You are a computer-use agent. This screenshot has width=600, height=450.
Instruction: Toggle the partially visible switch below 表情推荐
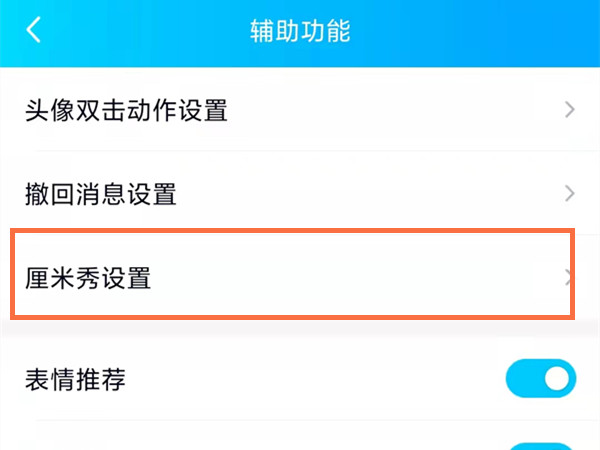pyautogui.click(x=541, y=446)
